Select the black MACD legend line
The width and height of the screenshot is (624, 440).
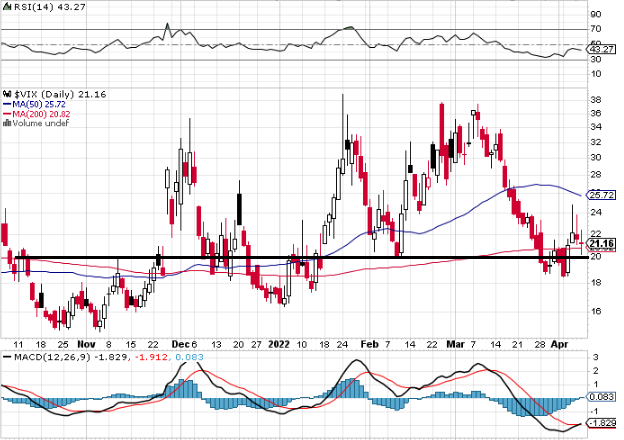[7, 357]
